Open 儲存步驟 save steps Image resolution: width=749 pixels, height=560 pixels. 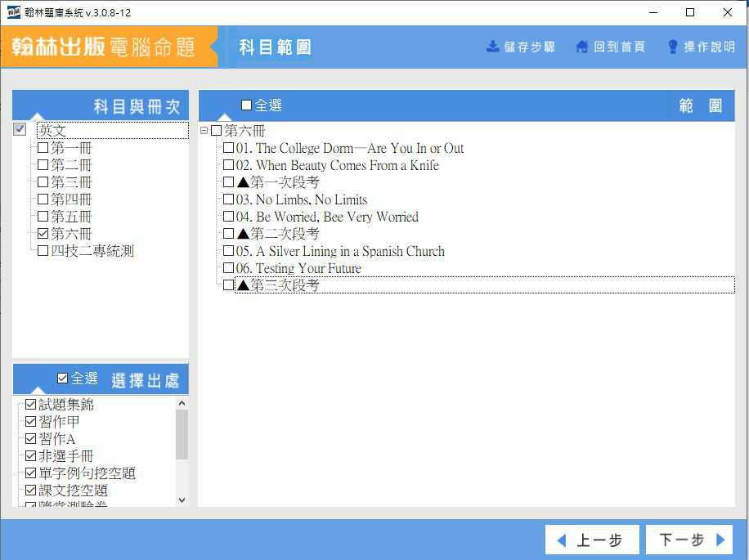click(521, 47)
